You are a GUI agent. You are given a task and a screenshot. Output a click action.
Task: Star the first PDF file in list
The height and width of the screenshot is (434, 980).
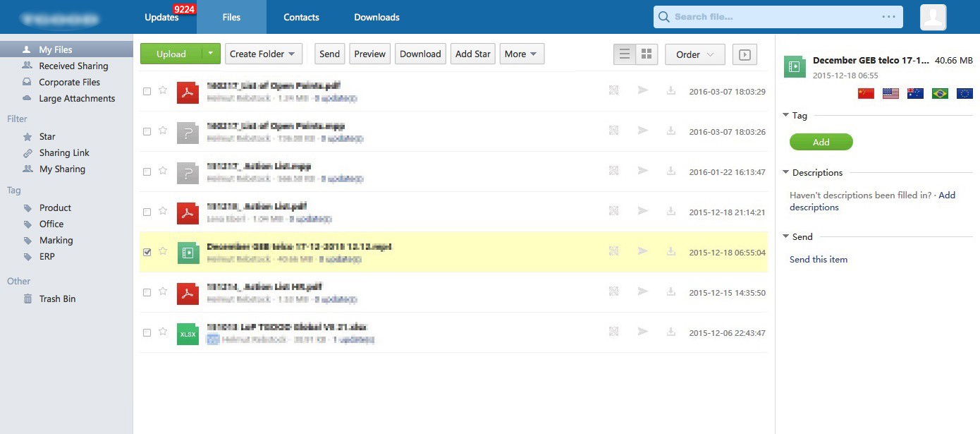click(x=163, y=91)
